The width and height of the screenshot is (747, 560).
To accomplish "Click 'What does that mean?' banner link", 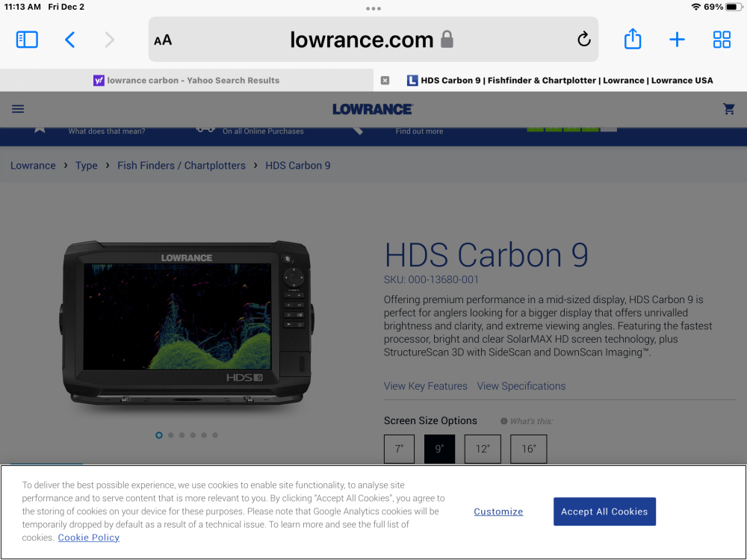I will click(x=107, y=131).
